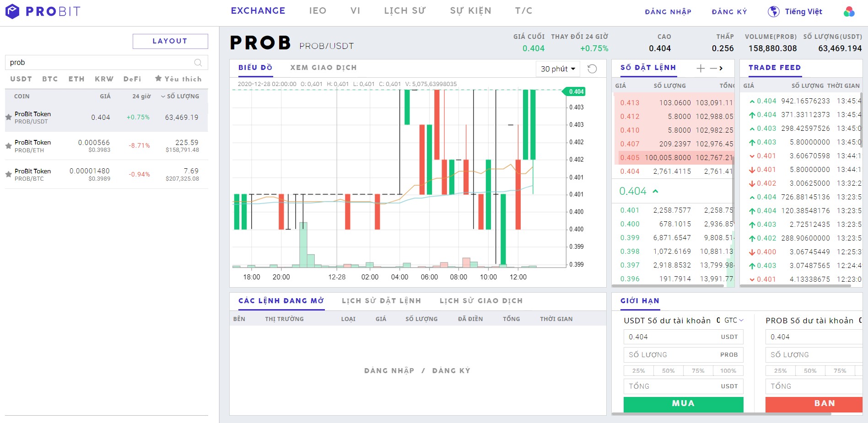
Task: Select 50% in buy form
Action: point(668,371)
